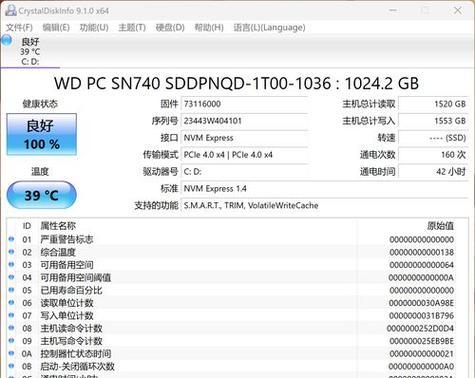Click raw value 0000000000138
Screen dimensions: 475x378
421,252
